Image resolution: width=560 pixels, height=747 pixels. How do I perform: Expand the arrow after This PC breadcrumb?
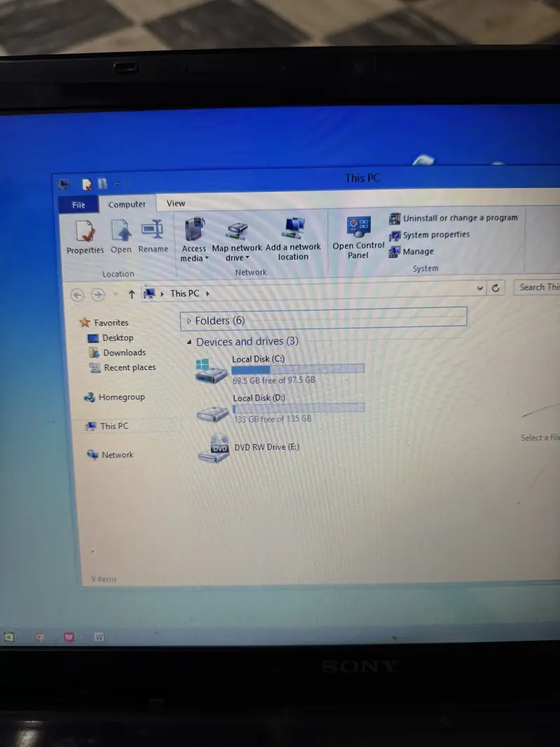[x=207, y=294]
